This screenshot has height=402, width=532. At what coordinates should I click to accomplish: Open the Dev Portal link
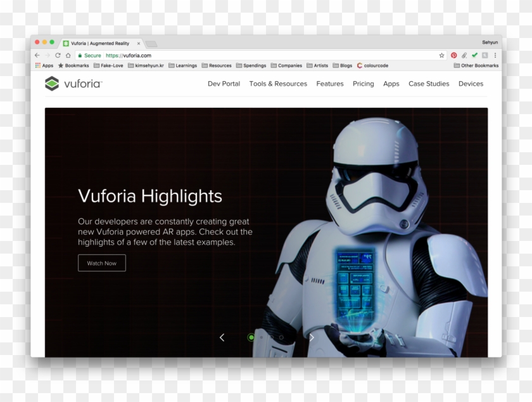tap(224, 83)
